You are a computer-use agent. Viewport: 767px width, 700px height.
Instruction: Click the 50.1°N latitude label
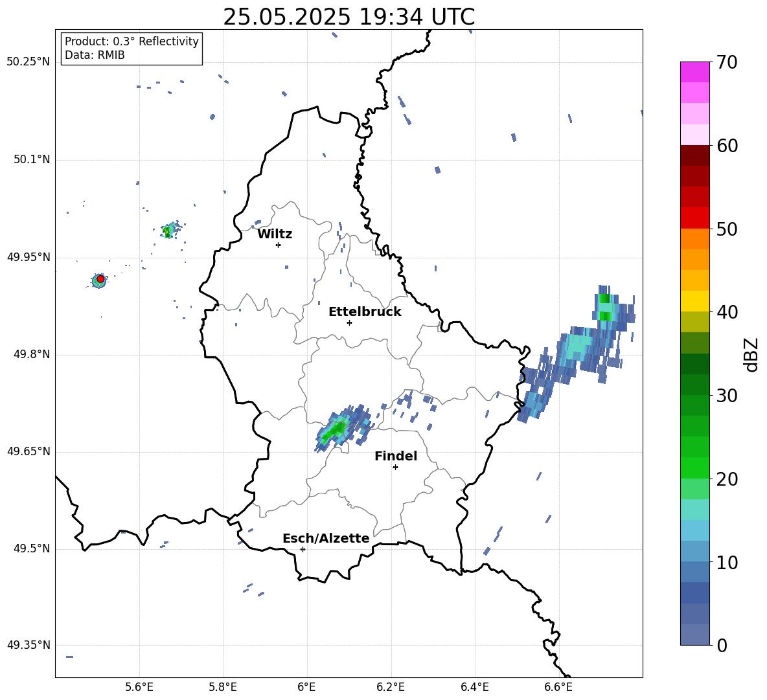(x=32, y=160)
